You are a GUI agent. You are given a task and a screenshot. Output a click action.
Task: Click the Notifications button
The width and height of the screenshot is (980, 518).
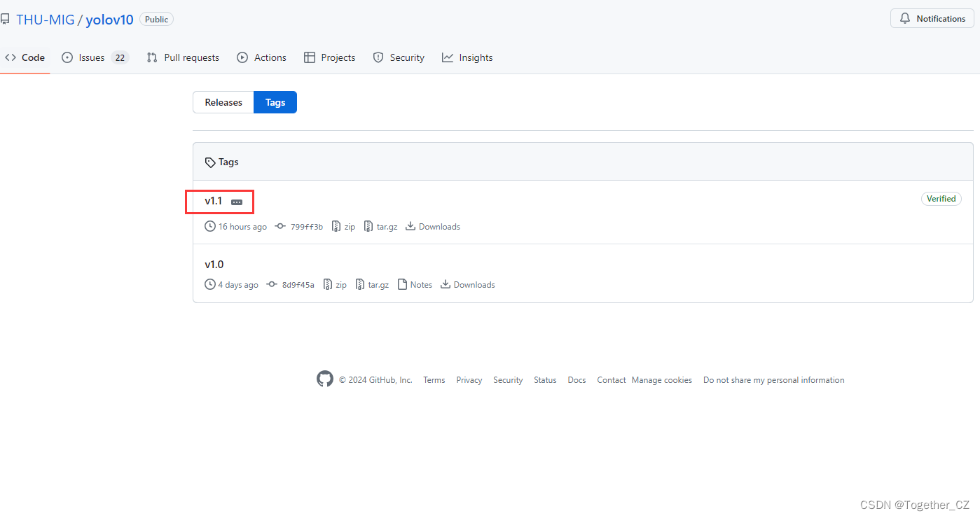pos(932,19)
